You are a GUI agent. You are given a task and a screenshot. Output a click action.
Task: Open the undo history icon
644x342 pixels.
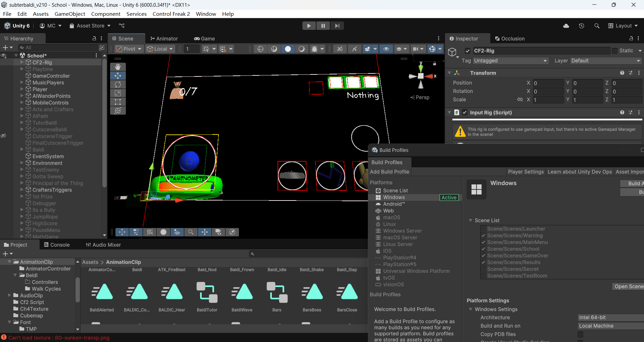coord(582,26)
